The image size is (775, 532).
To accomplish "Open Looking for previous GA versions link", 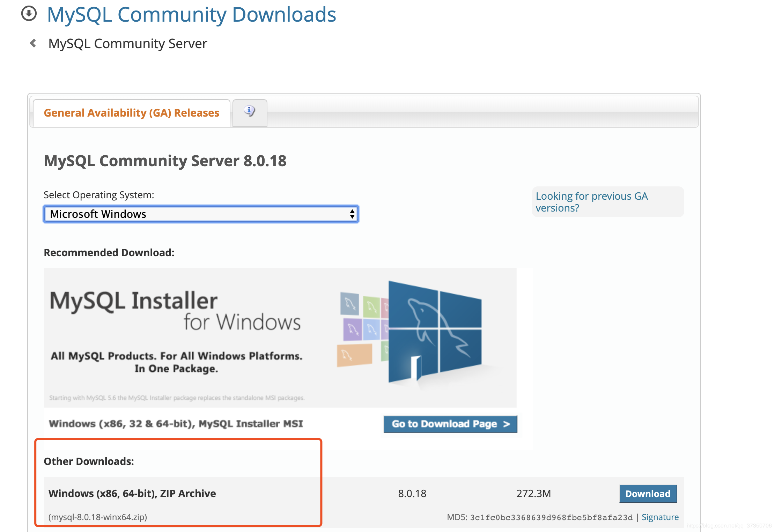I will point(591,202).
